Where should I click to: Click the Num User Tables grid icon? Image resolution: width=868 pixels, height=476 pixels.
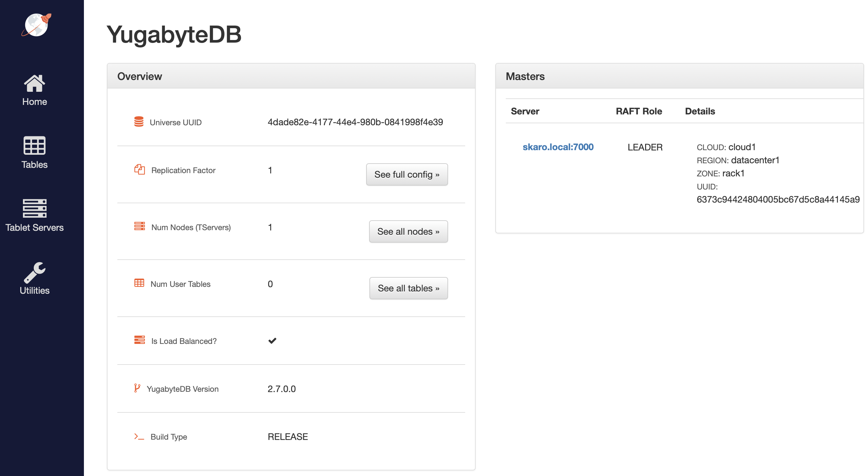pos(139,283)
